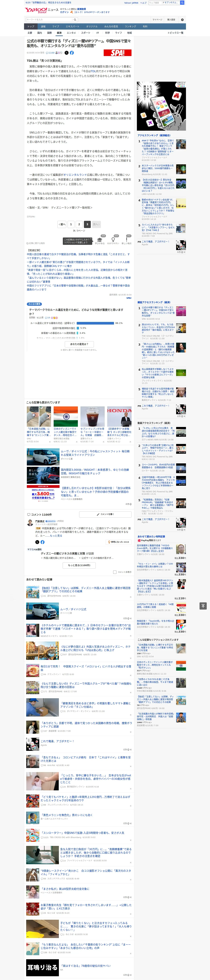Select the 科学 category
This screenshot has width=210, height=980.
point(107,33)
